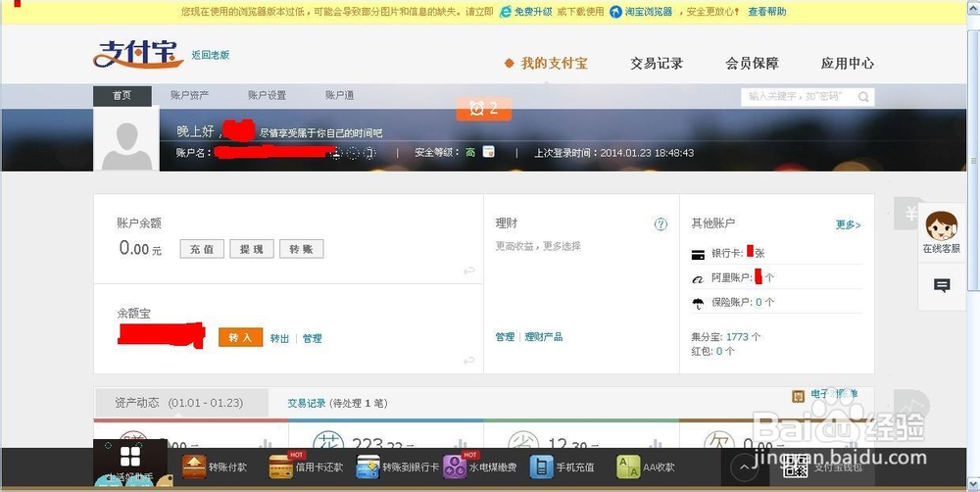This screenshot has height=492, width=980.
Task: Click the IE 免费升级 upgrade link
Action: coord(526,12)
